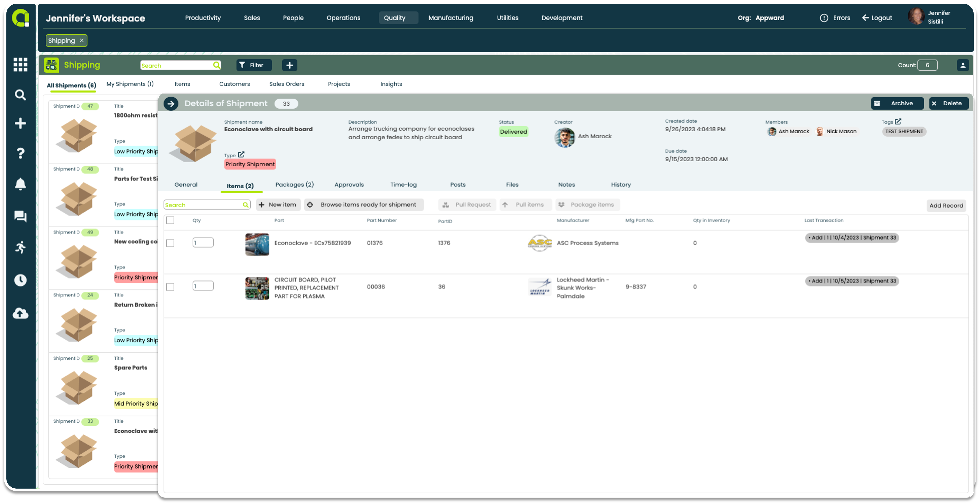The height and width of the screenshot is (504, 980).
Task: Check the Circuit Board item row checkbox
Action: [170, 287]
